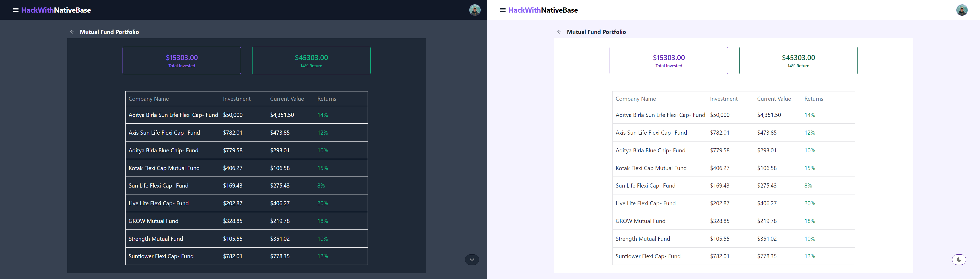Click the moon theme icon in light view
Viewport: 980px width, 279px height.
click(959, 259)
